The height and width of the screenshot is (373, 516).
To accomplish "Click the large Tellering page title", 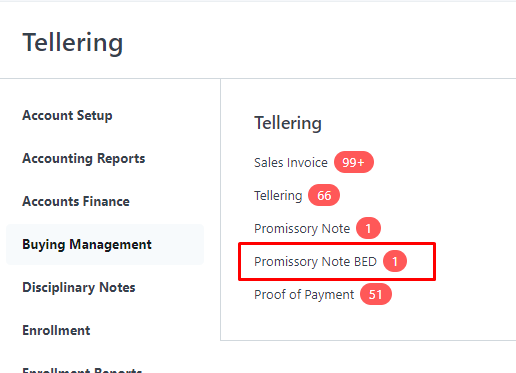I will point(73,42).
